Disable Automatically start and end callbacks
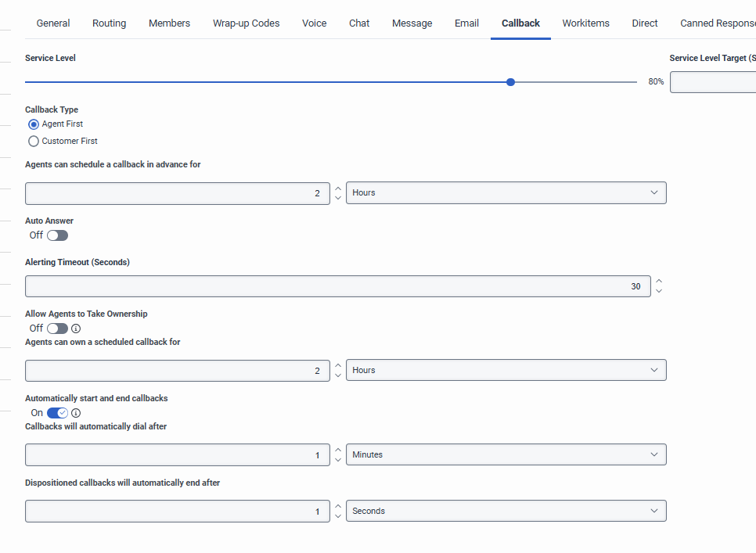Viewport: 756px width, 553px height. (x=57, y=413)
